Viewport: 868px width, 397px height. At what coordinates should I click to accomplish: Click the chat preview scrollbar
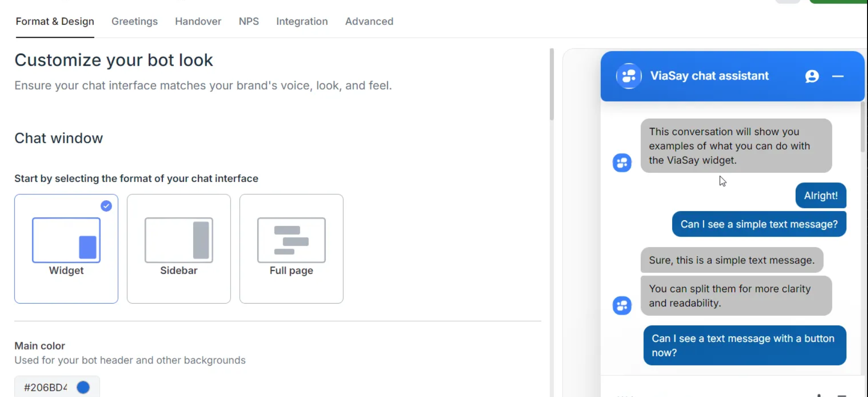(863, 127)
